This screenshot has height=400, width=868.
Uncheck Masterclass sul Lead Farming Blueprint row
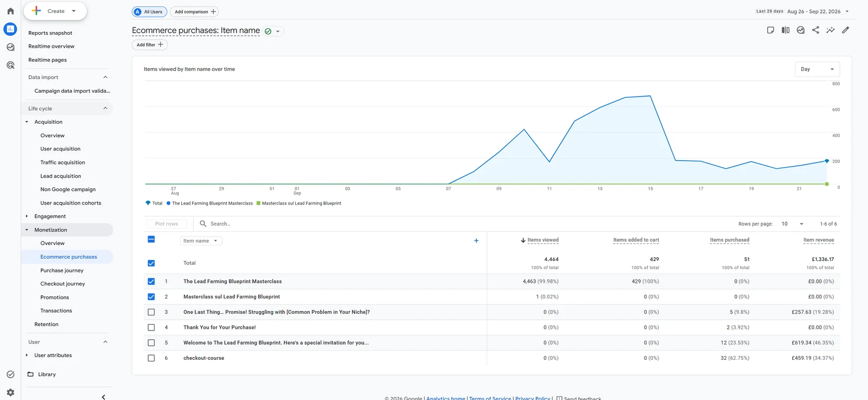coord(151,297)
